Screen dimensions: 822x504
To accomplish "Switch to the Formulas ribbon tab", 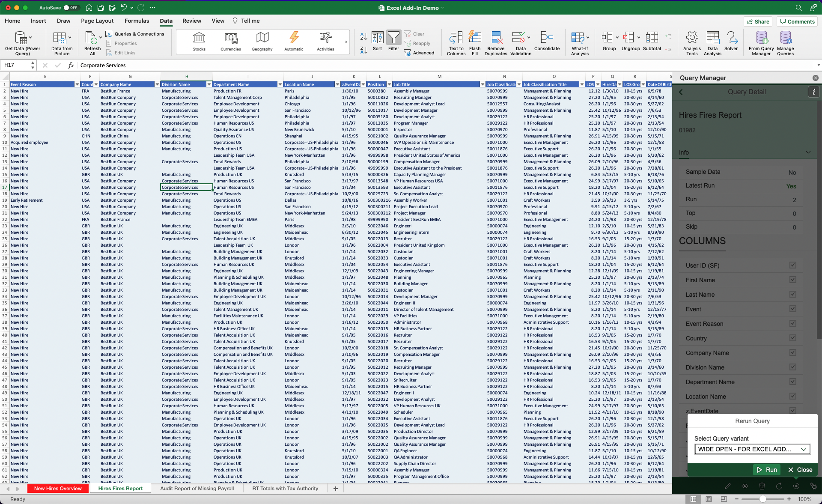I will [x=137, y=21].
